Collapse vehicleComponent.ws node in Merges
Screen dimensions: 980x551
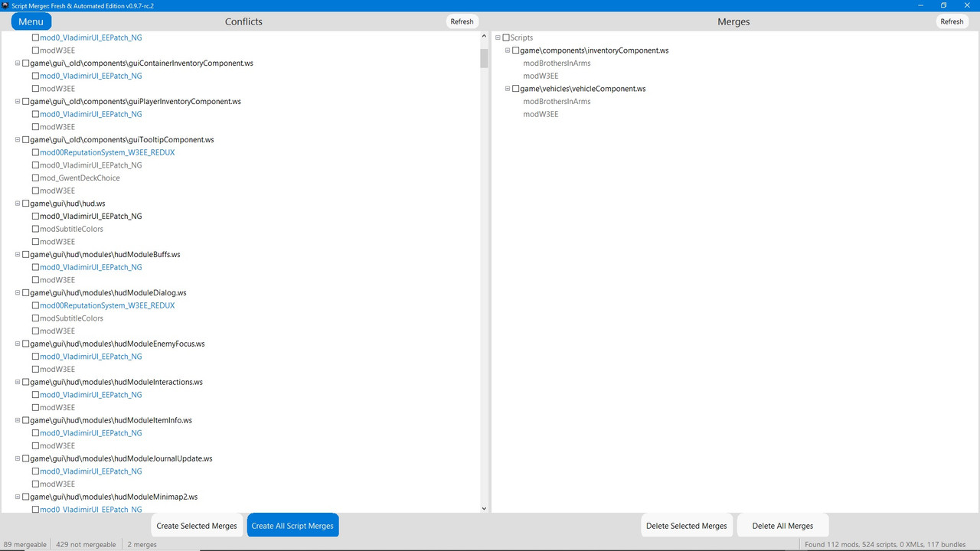(507, 89)
